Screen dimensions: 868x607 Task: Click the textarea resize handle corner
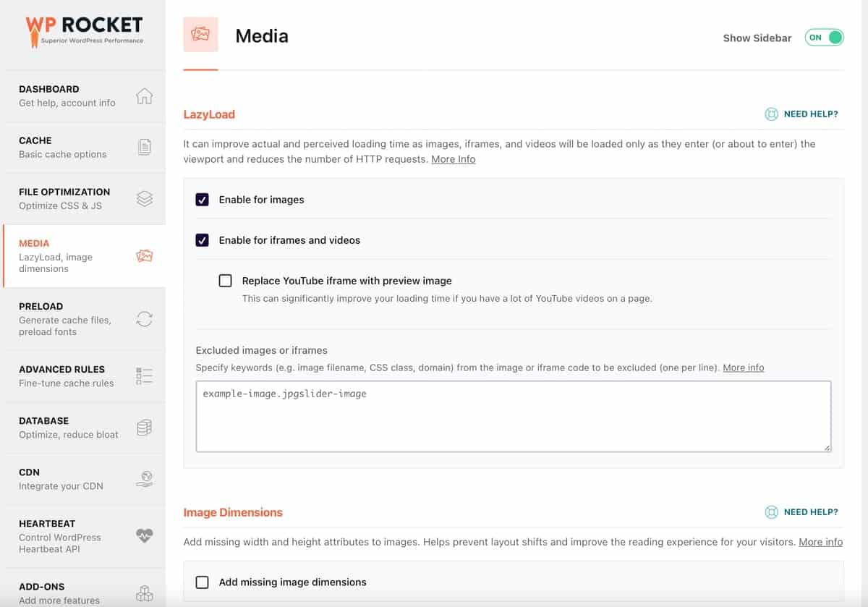click(x=826, y=447)
